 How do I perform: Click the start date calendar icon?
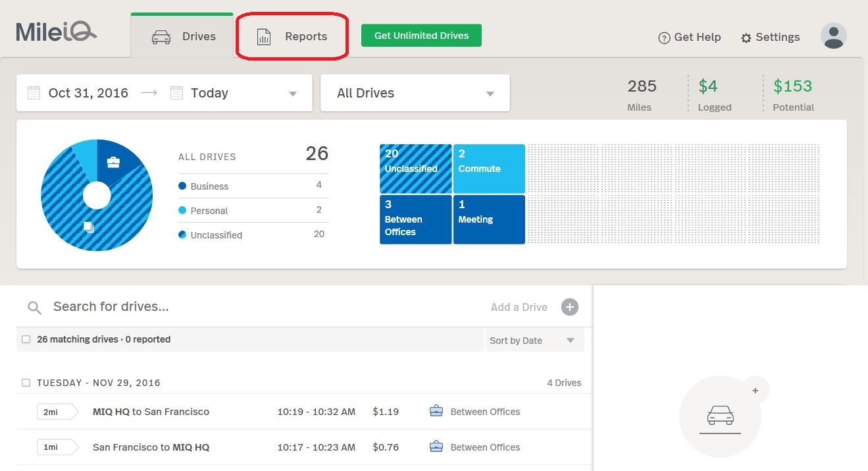click(34, 93)
